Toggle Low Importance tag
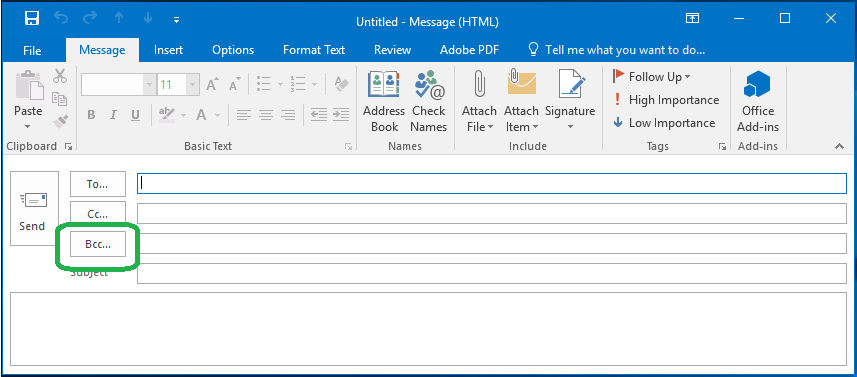The width and height of the screenshot is (857, 377). point(664,123)
